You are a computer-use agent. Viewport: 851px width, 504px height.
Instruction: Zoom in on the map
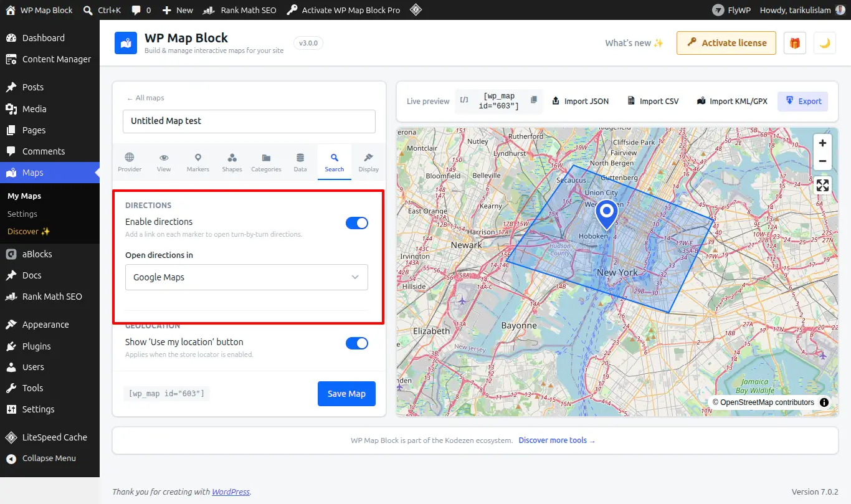pos(822,143)
